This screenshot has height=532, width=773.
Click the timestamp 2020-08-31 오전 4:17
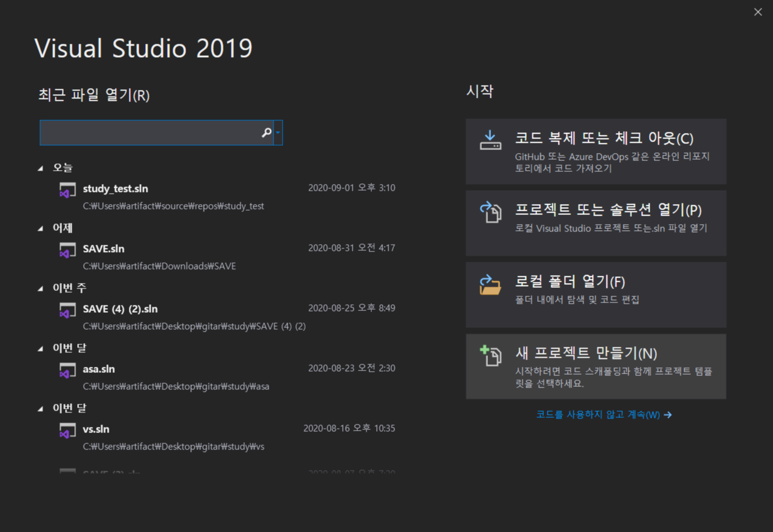[352, 248]
